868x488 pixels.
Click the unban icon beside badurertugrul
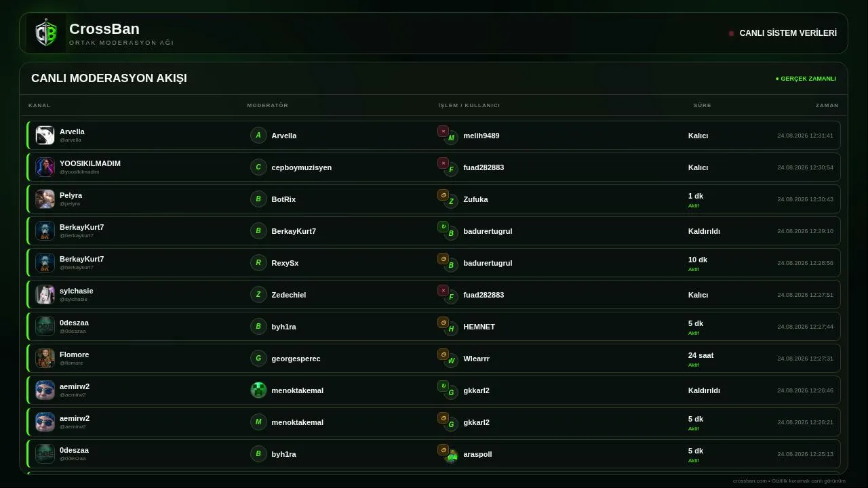[x=443, y=227]
